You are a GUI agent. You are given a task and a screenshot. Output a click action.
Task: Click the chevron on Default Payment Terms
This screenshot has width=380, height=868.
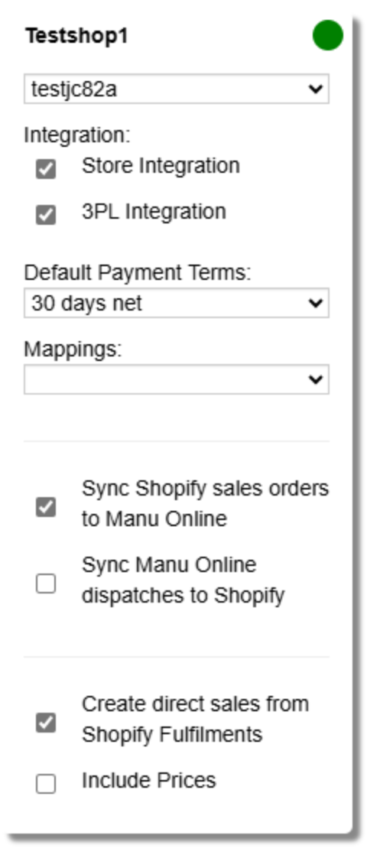[315, 303]
